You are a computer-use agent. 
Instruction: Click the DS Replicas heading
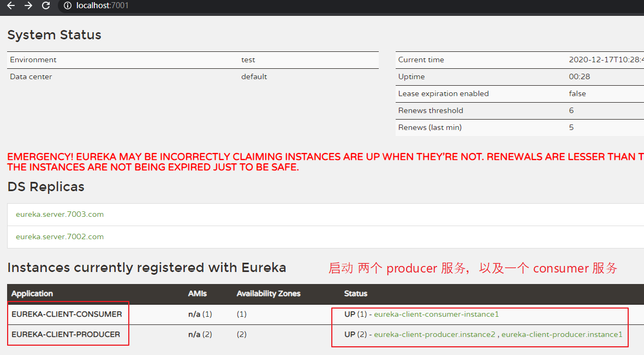pos(46,187)
